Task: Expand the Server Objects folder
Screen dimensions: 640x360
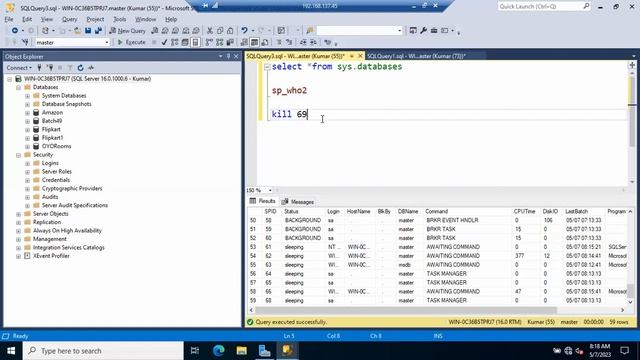Action: (x=18, y=214)
